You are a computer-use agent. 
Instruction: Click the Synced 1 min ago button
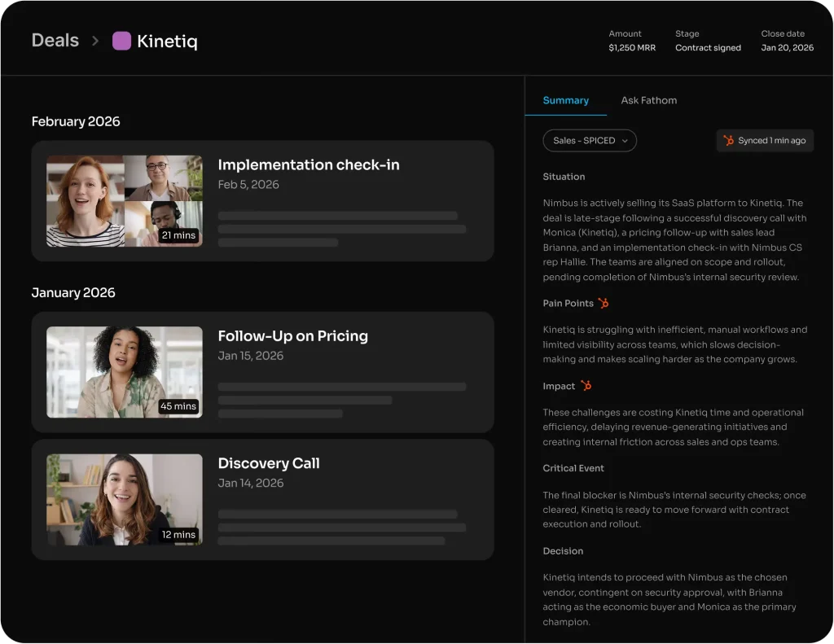coord(765,141)
